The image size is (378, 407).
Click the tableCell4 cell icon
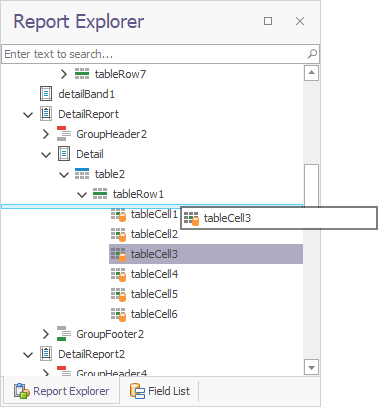118,275
